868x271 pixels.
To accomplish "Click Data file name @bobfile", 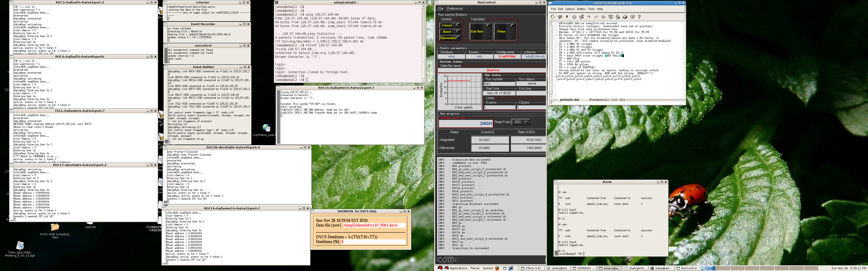I will pos(493,70).
